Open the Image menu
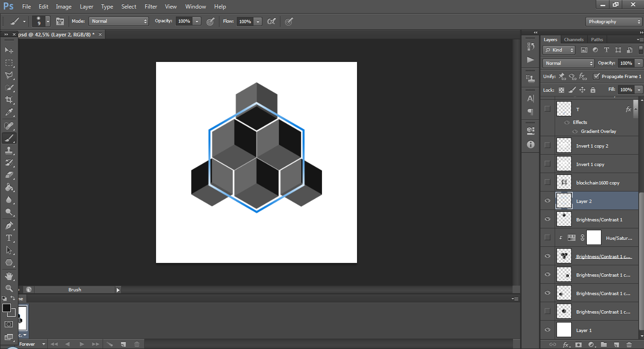The width and height of the screenshot is (644, 349). tap(64, 7)
